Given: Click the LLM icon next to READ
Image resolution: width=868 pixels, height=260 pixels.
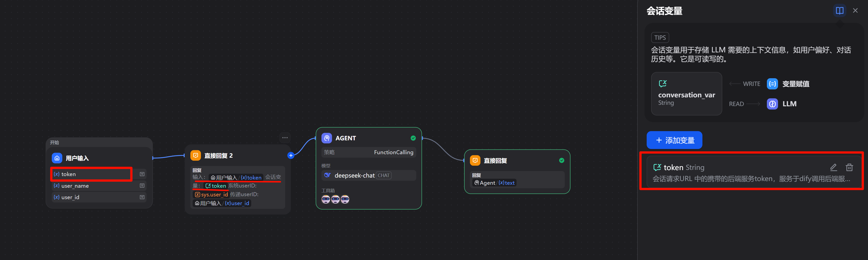Looking at the screenshot, I should [772, 104].
